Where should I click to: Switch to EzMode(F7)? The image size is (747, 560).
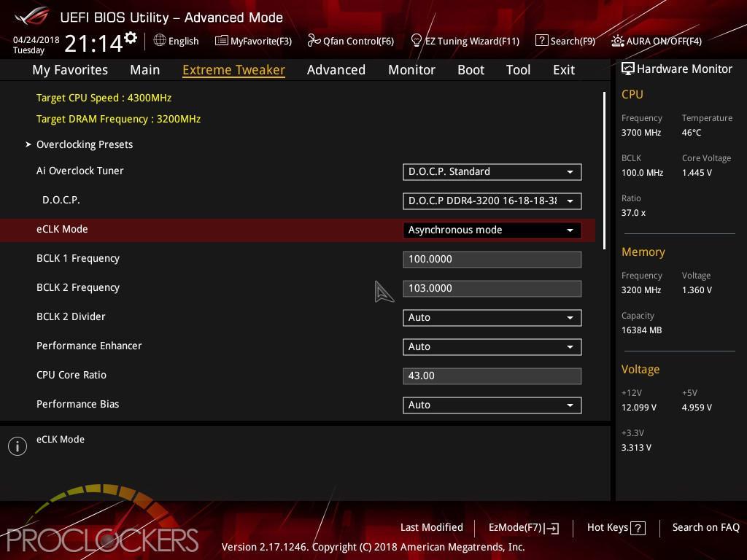coord(524,528)
